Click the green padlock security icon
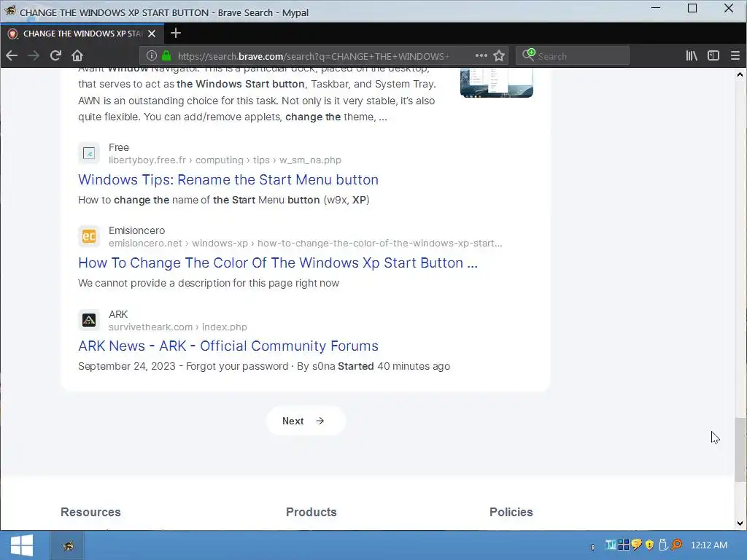The height and width of the screenshot is (560, 747). pos(166,55)
